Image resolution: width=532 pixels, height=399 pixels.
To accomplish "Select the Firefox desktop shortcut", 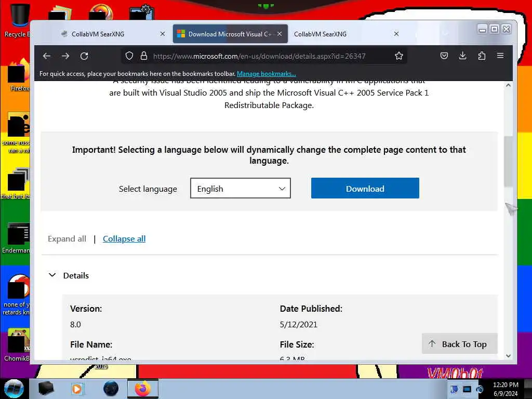I will point(18,75).
